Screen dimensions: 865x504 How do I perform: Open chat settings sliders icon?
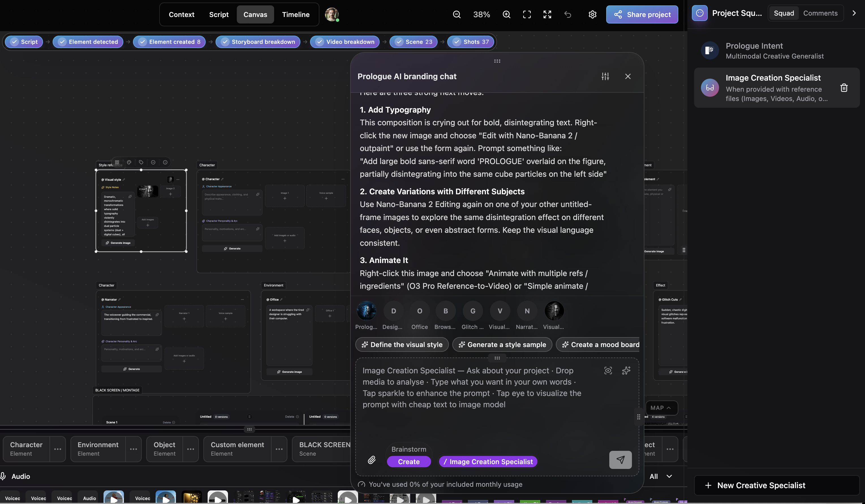(x=605, y=76)
